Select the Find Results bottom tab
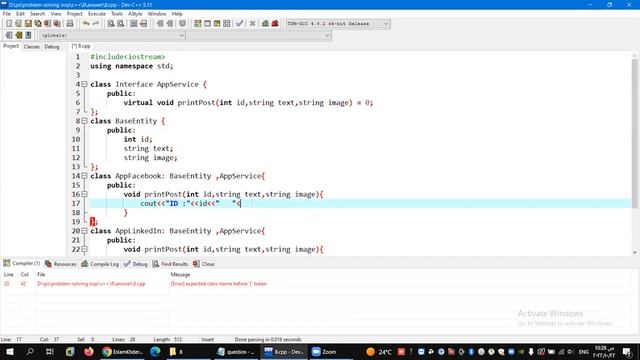 (170, 264)
